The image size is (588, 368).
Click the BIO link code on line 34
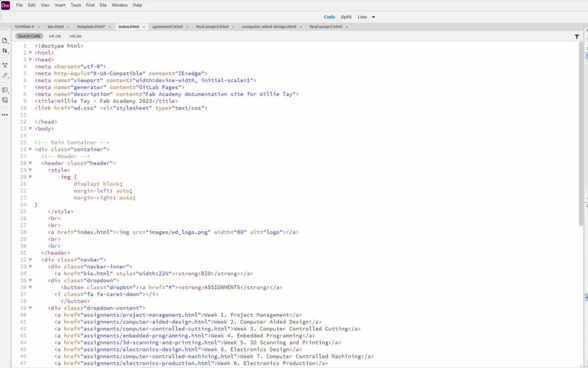click(x=153, y=274)
